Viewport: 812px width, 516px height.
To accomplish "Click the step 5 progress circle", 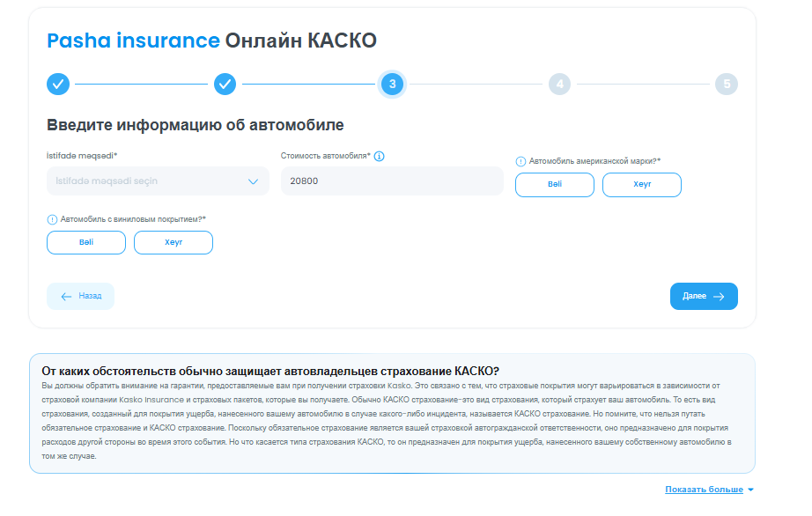I will (x=727, y=85).
